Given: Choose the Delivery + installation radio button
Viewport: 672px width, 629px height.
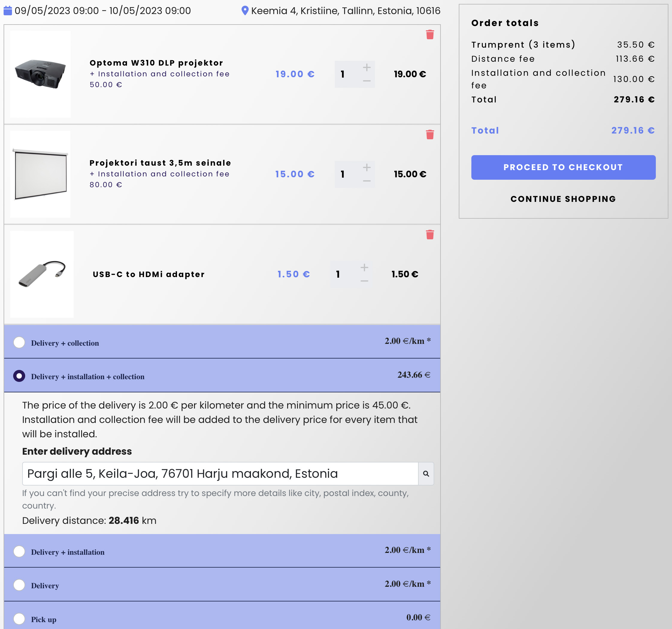Looking at the screenshot, I should click(x=19, y=551).
